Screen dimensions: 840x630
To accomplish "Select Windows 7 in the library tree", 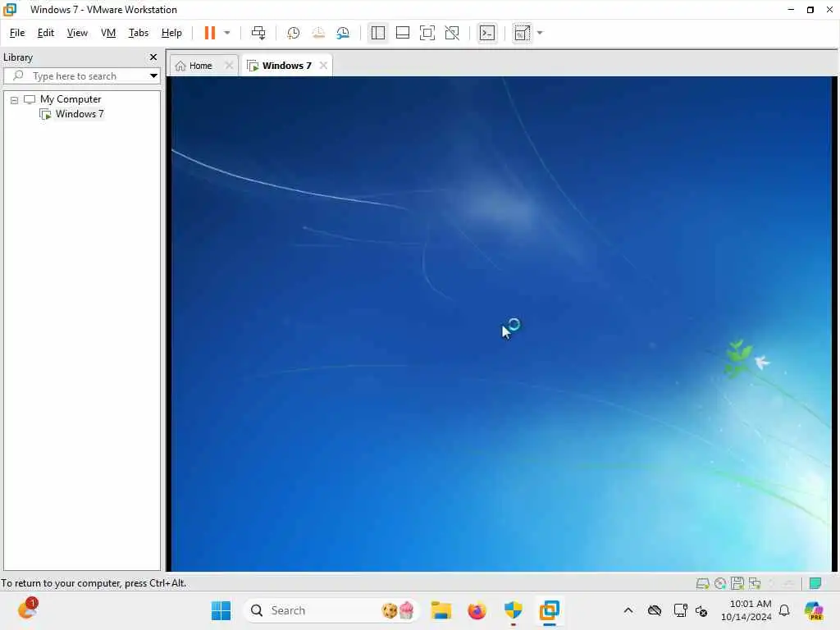I will [80, 114].
